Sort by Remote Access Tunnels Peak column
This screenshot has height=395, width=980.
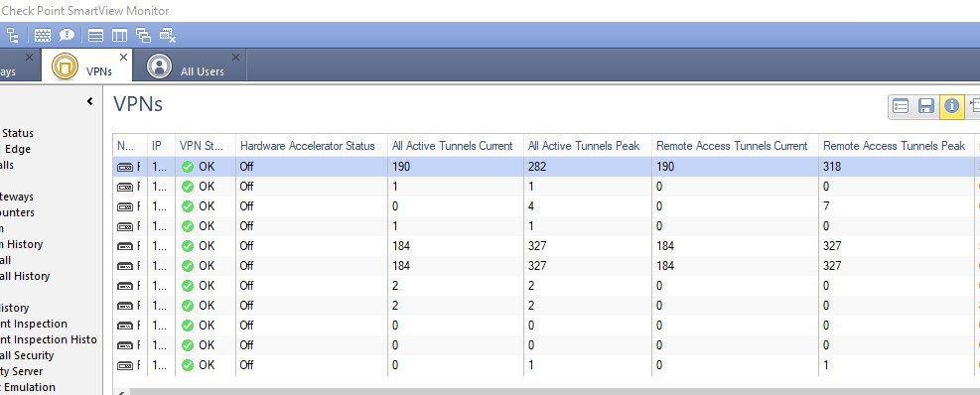[897, 146]
